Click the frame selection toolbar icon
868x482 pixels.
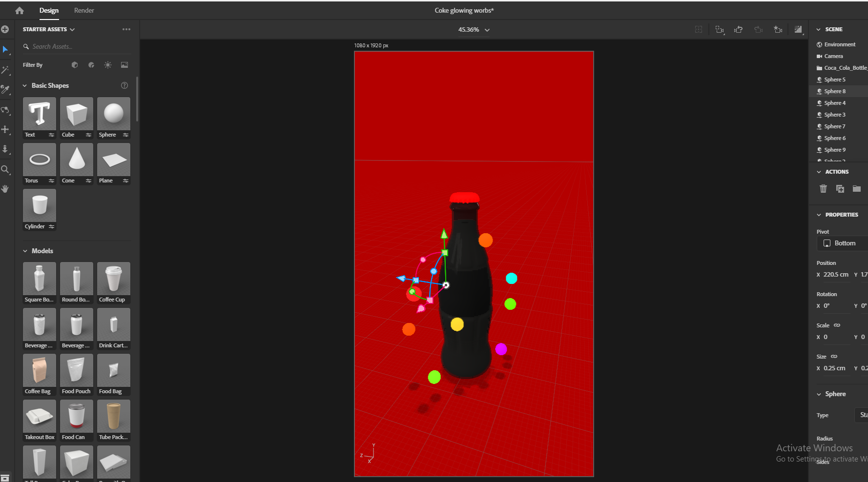coord(699,30)
